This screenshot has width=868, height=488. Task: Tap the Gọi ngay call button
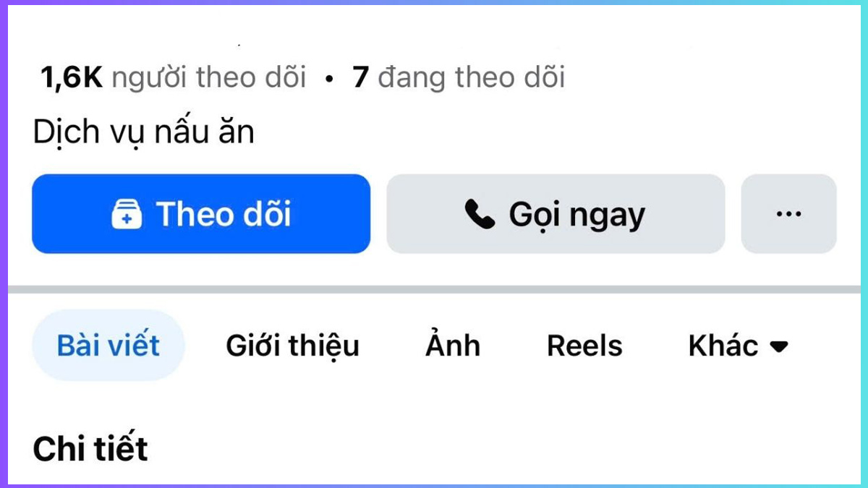point(556,214)
